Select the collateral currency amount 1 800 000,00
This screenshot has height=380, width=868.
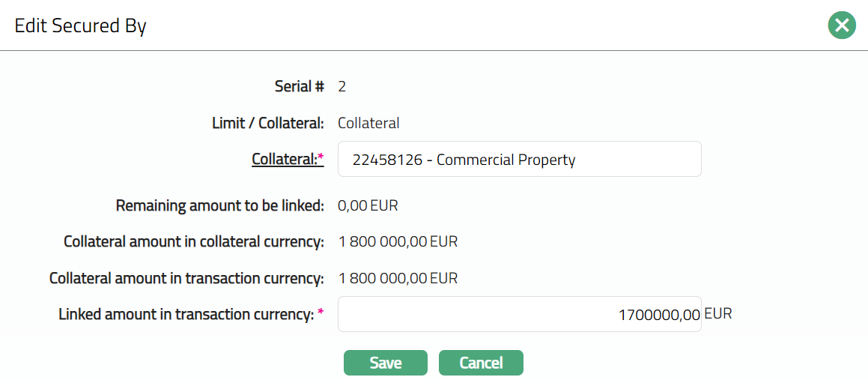pyautogui.click(x=383, y=242)
